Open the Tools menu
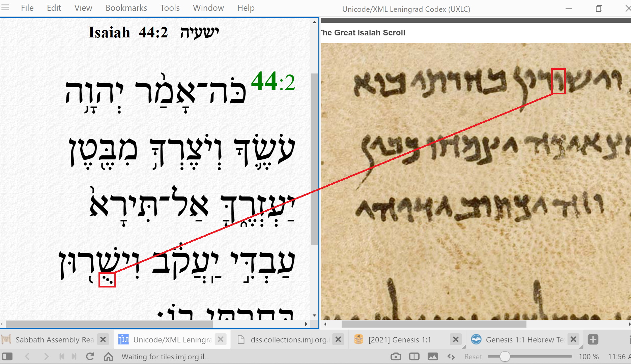This screenshot has width=631, height=364. [x=170, y=8]
